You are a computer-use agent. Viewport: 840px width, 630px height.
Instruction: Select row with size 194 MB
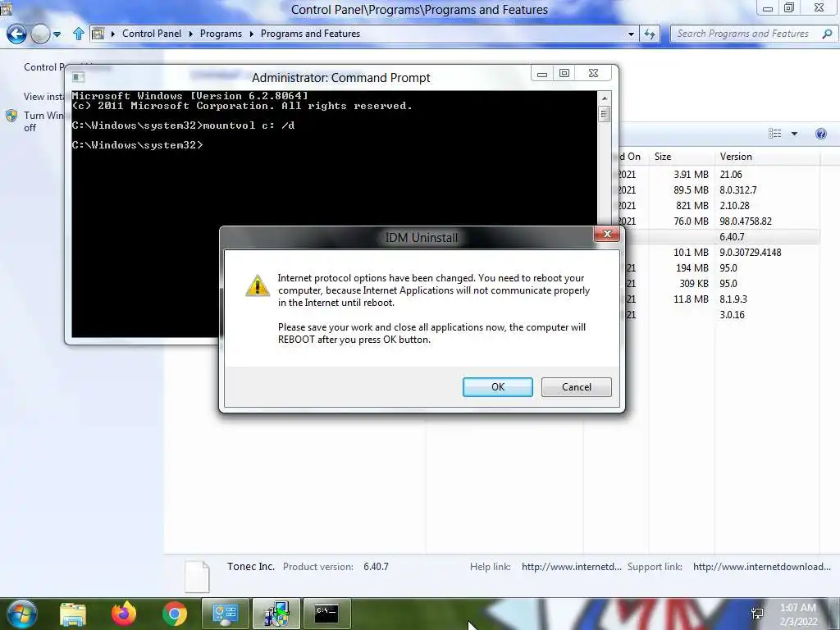(x=722, y=268)
